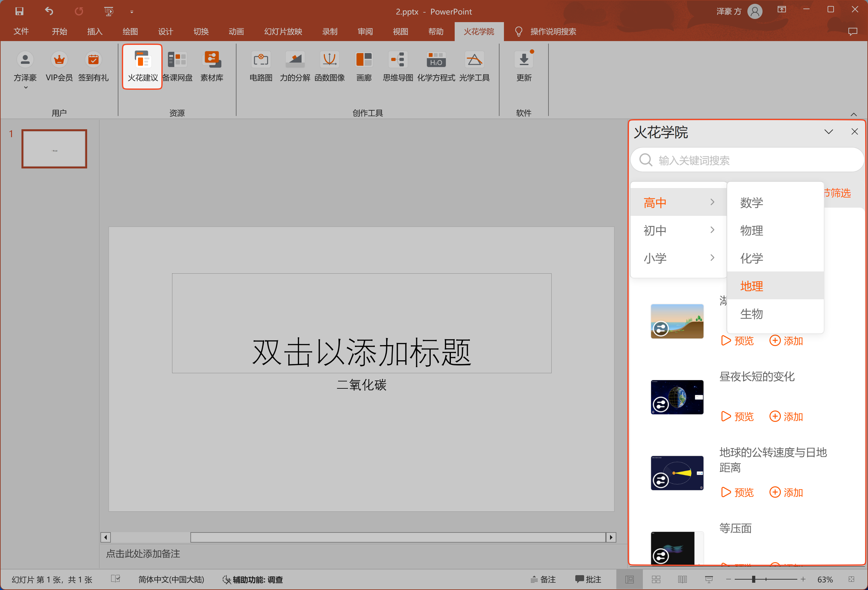Click 点击此处添加备注 notes area

tap(143, 554)
